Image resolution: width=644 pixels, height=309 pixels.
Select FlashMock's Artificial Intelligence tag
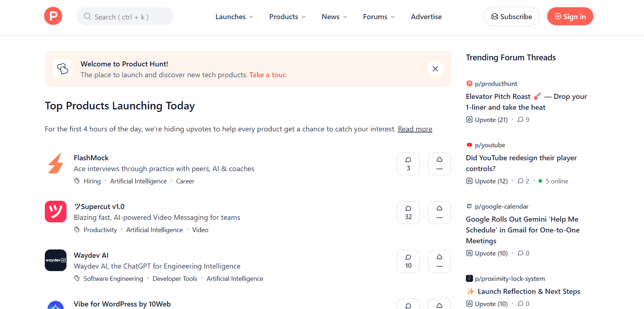[x=138, y=181]
